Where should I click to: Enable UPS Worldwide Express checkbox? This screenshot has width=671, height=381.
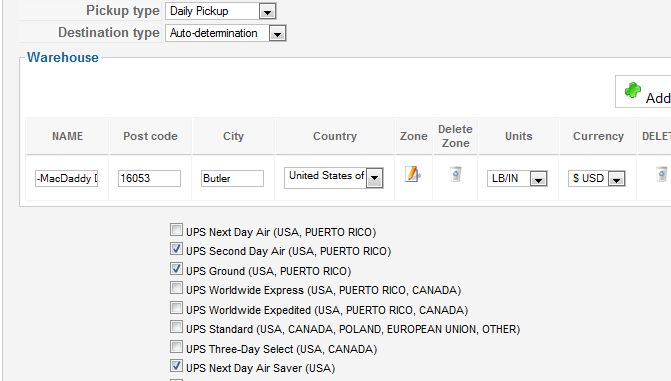(x=176, y=288)
